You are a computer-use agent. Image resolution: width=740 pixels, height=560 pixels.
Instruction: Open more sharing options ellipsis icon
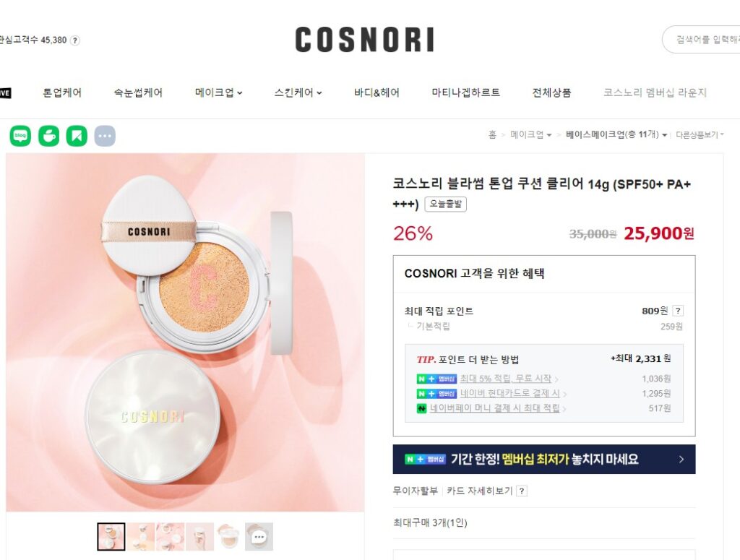point(105,136)
